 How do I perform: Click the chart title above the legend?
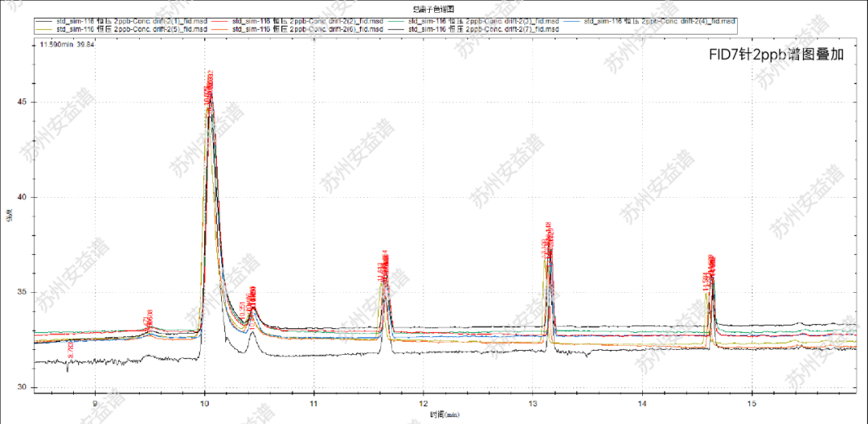433,9
